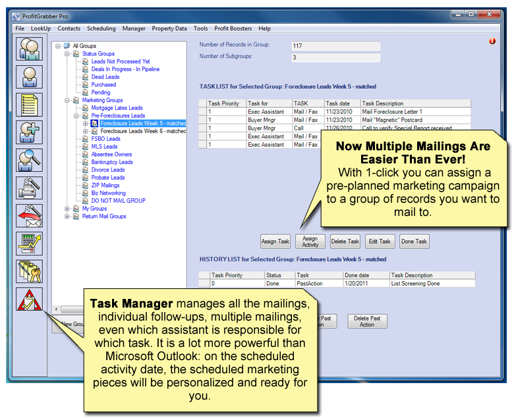
Task: Select the Divorce Leads group
Action: [x=108, y=170]
